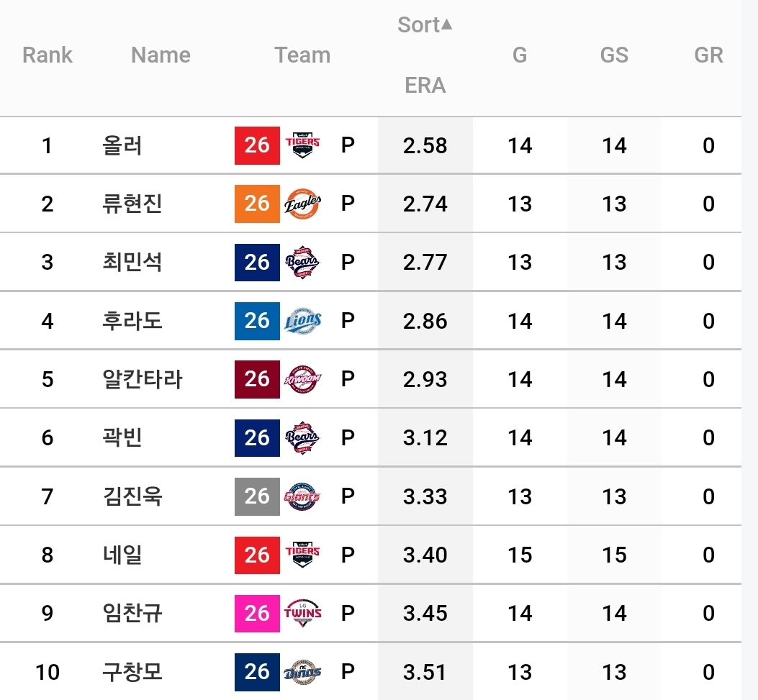Click the Lions team logo
758x700 pixels.
(x=302, y=321)
